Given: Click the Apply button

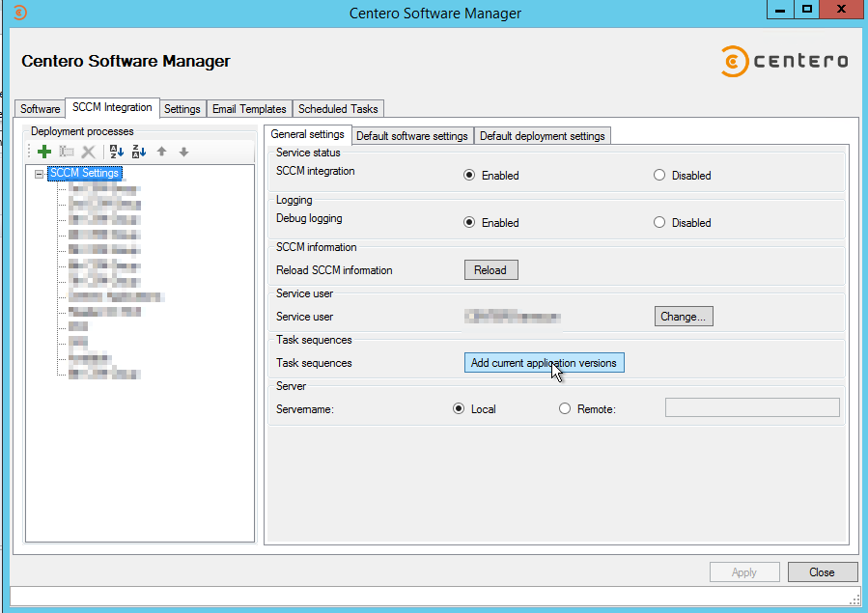Looking at the screenshot, I should (744, 572).
